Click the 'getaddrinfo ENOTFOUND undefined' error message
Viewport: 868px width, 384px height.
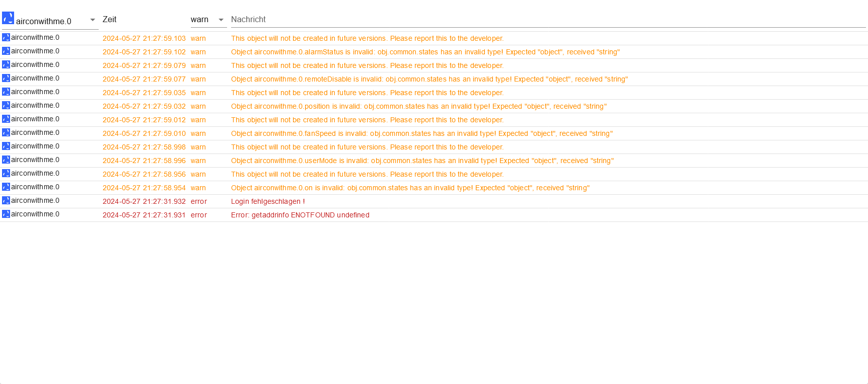300,215
